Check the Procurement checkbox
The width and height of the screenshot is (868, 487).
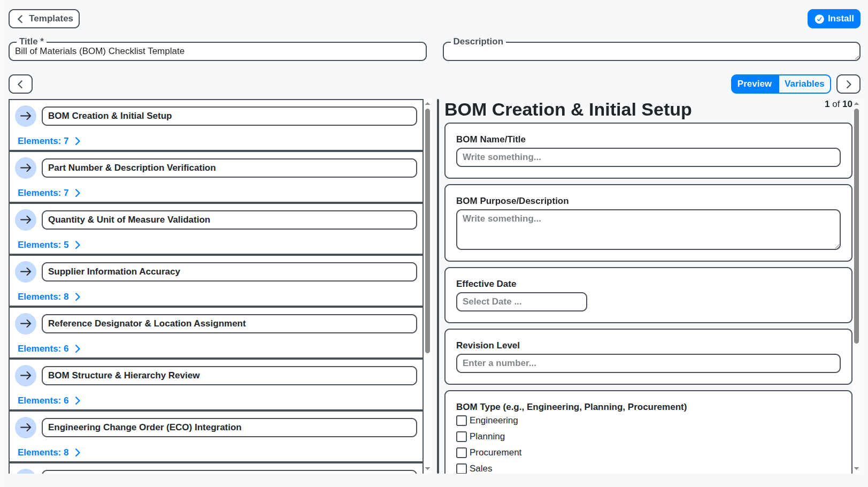[462, 452]
